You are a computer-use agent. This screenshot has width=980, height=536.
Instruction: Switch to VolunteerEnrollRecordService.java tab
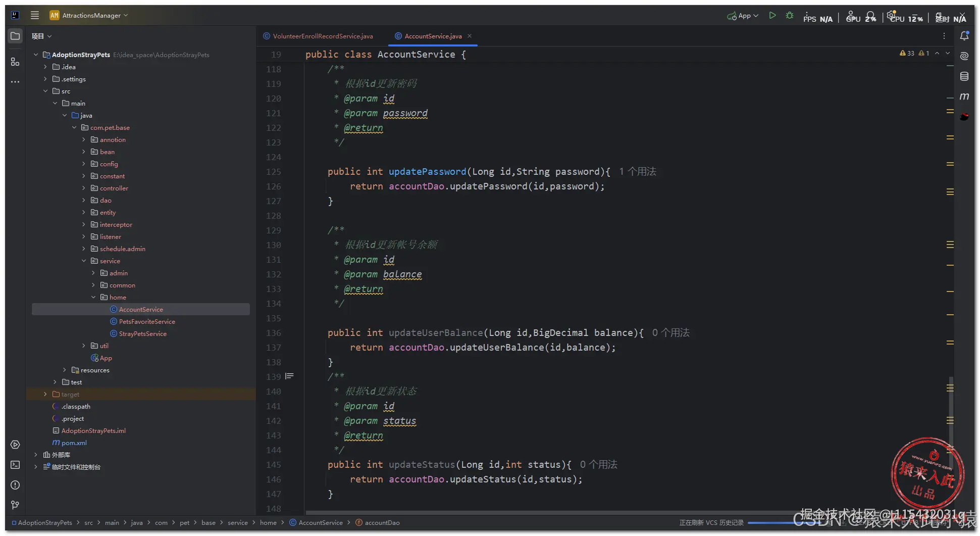coord(322,36)
